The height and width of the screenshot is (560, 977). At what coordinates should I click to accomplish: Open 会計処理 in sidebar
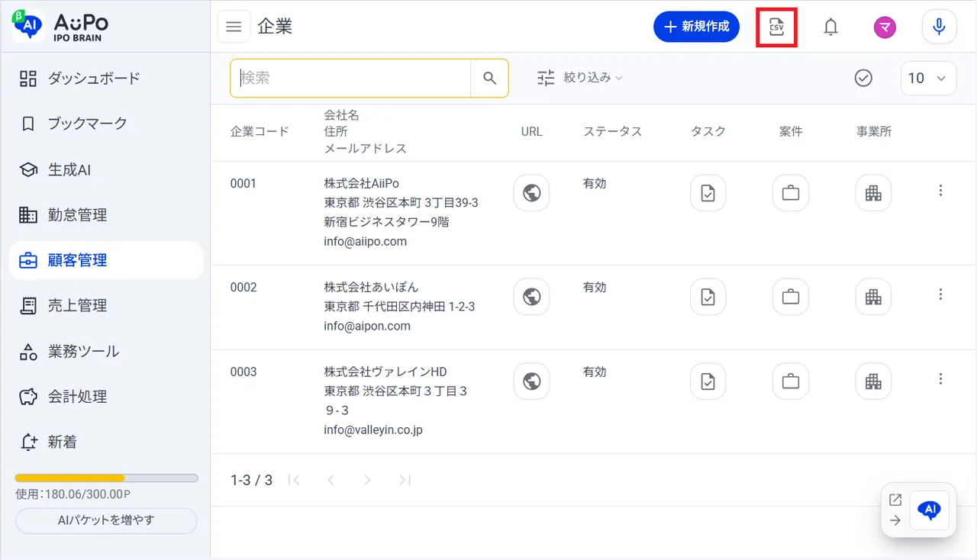[106, 397]
